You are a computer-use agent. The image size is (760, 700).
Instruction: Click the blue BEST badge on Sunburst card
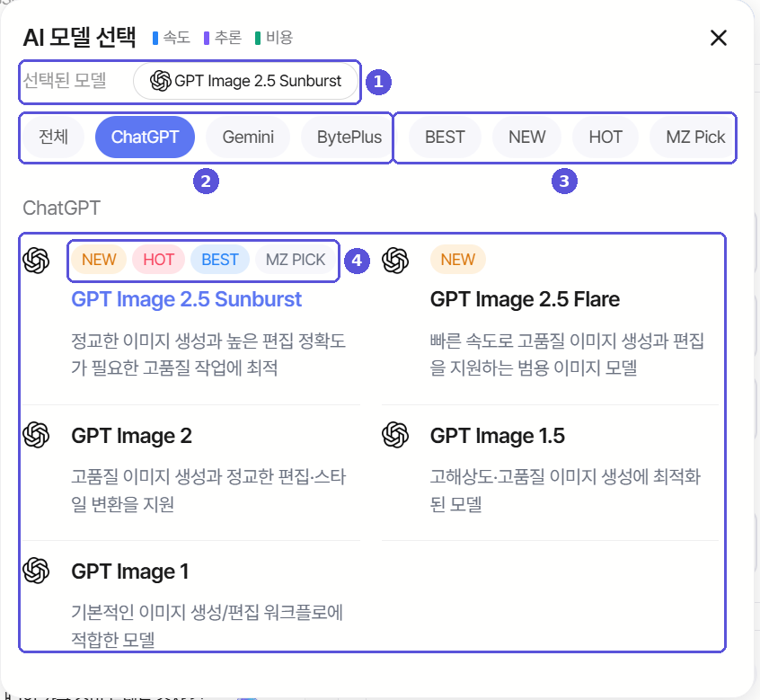coord(220,260)
